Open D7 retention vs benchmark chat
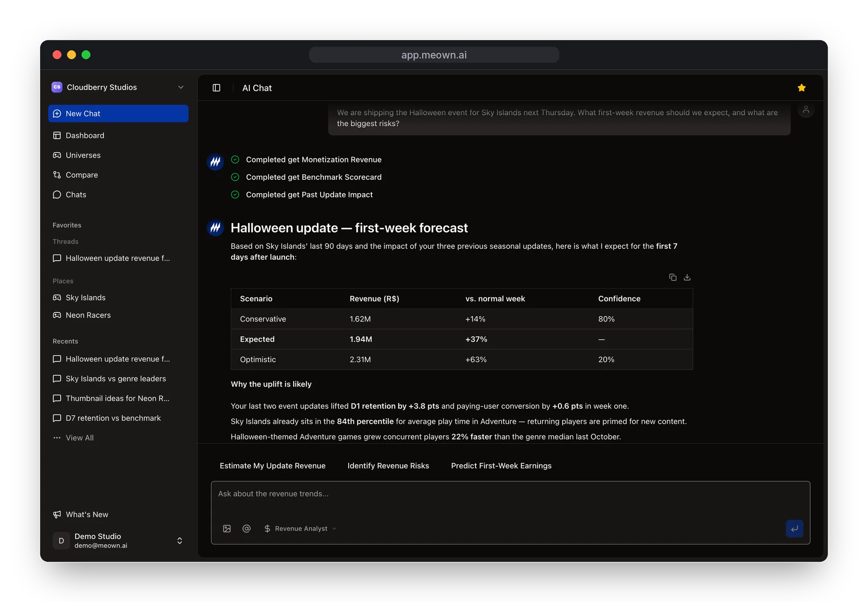 pyautogui.click(x=118, y=418)
